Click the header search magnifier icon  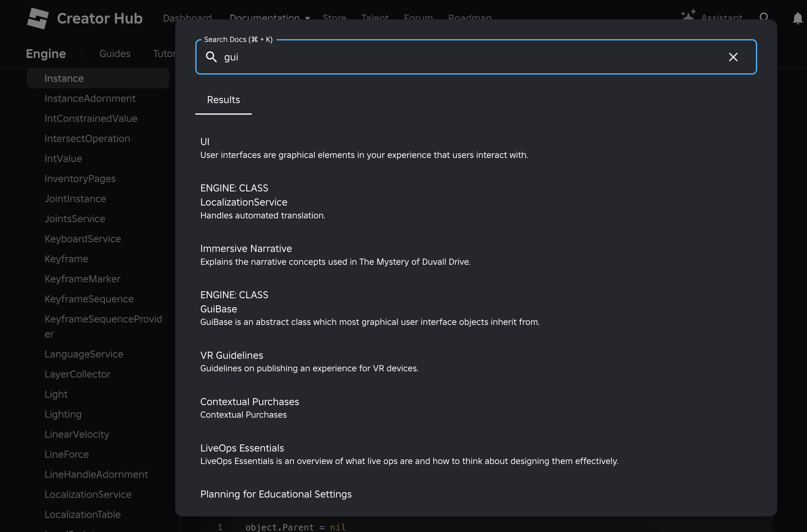[764, 17]
